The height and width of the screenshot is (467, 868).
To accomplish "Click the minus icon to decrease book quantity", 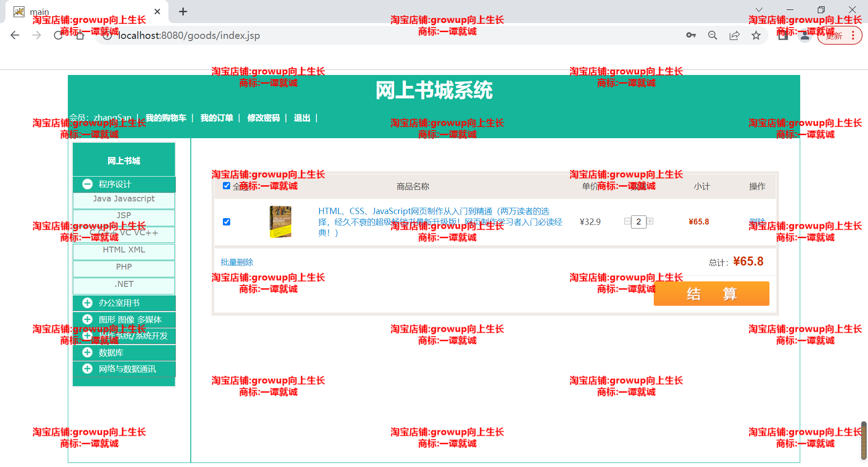I will [x=627, y=221].
